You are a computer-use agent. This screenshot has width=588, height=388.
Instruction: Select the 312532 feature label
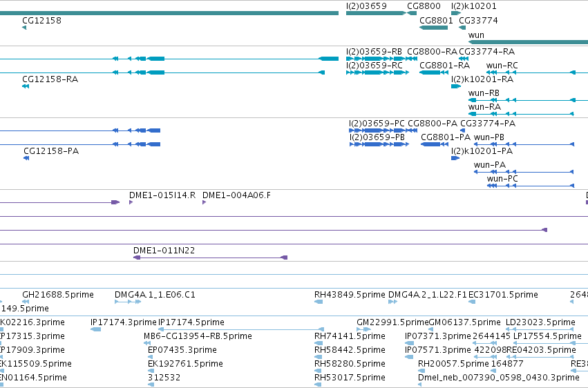click(164, 378)
